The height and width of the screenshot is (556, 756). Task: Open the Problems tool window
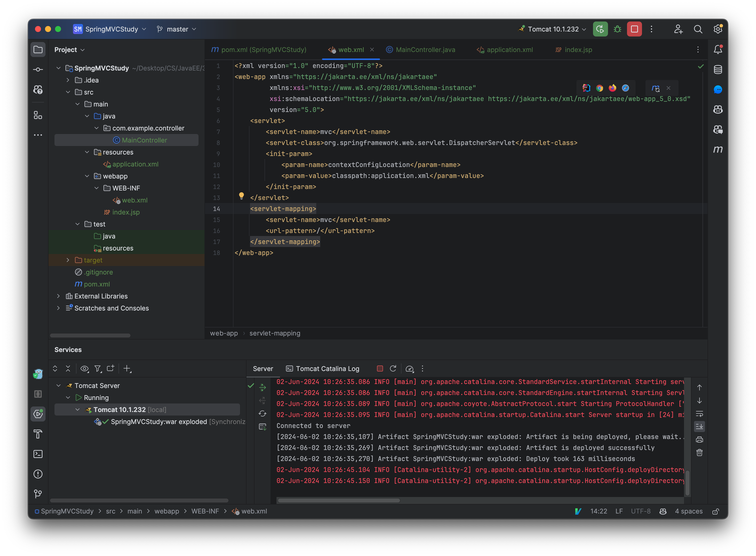(x=38, y=474)
